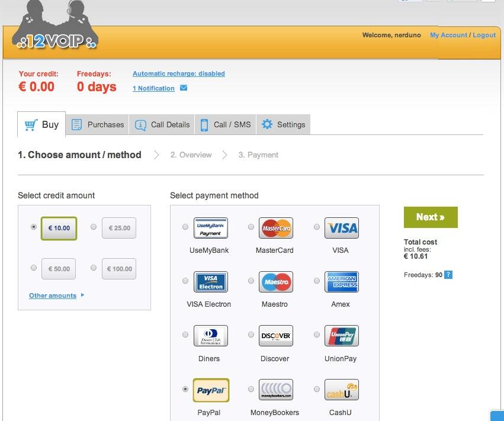Click the American Express logo

[341, 282]
